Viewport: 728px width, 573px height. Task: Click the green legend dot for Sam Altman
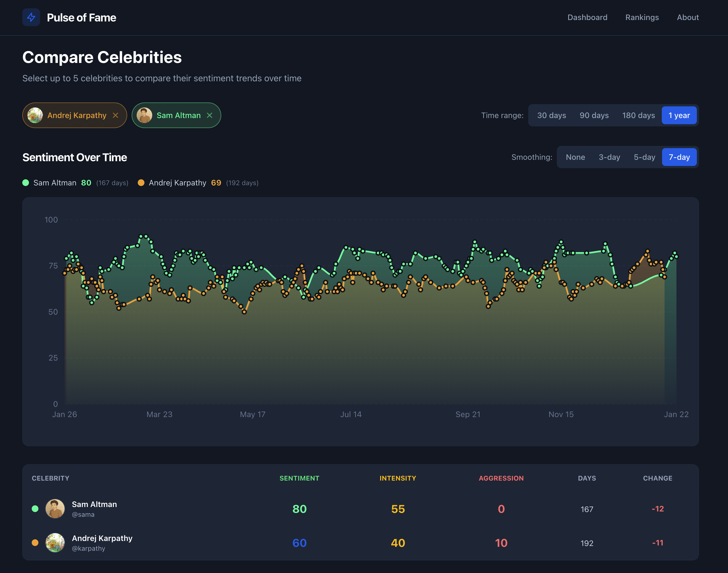pos(26,183)
